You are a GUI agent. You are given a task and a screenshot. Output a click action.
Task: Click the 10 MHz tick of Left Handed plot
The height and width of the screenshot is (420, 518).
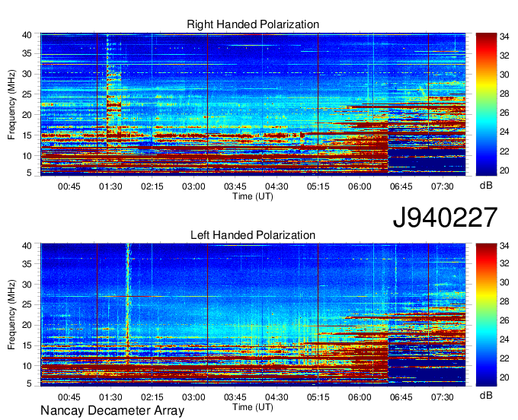[x=27, y=366]
